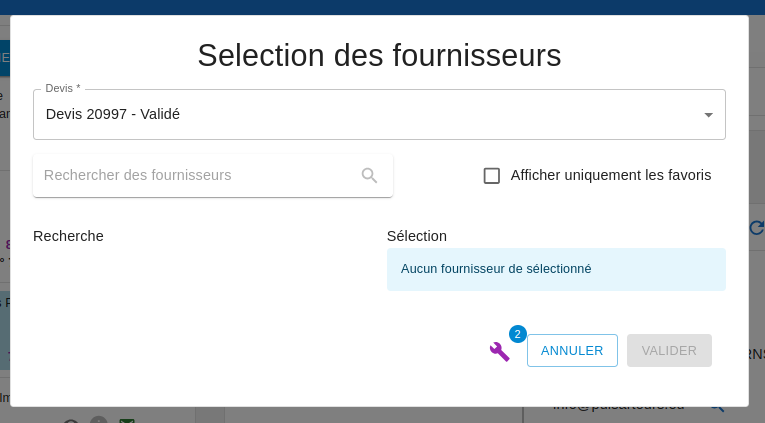The width and height of the screenshot is (765, 423).
Task: Click the dark blue header bar above the dialog
Action: point(382,7)
